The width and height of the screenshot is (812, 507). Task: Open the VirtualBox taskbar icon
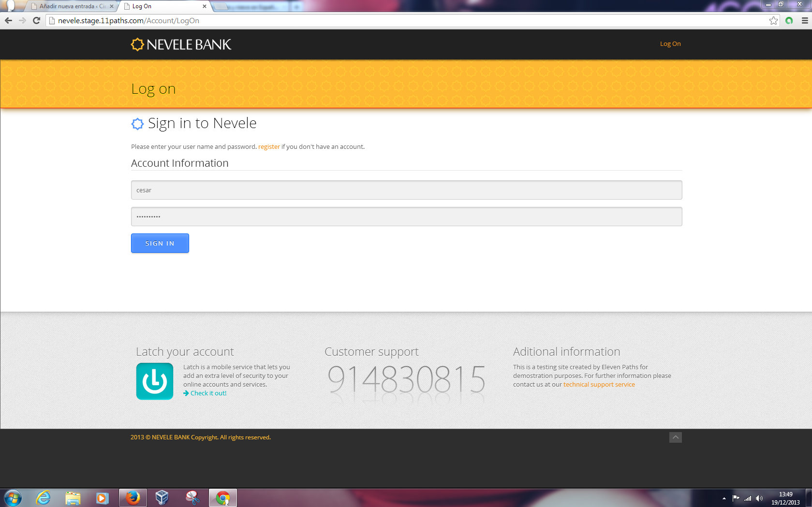click(x=162, y=498)
